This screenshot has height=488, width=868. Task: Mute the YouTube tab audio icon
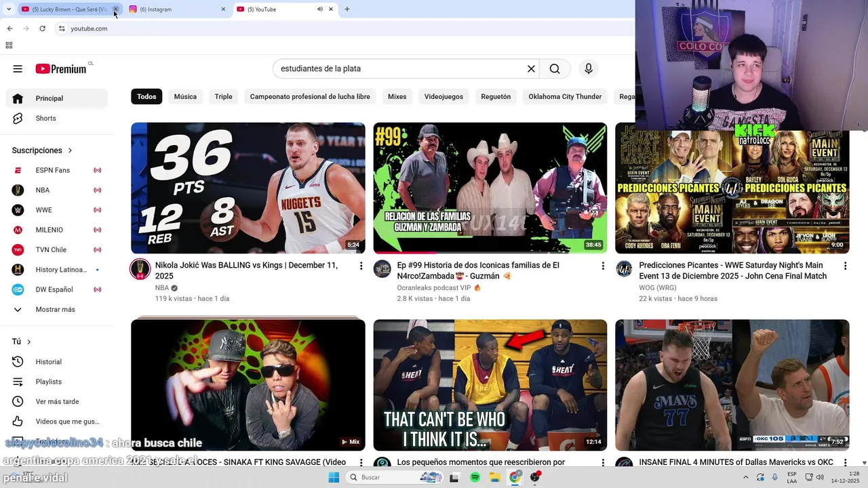point(320,9)
